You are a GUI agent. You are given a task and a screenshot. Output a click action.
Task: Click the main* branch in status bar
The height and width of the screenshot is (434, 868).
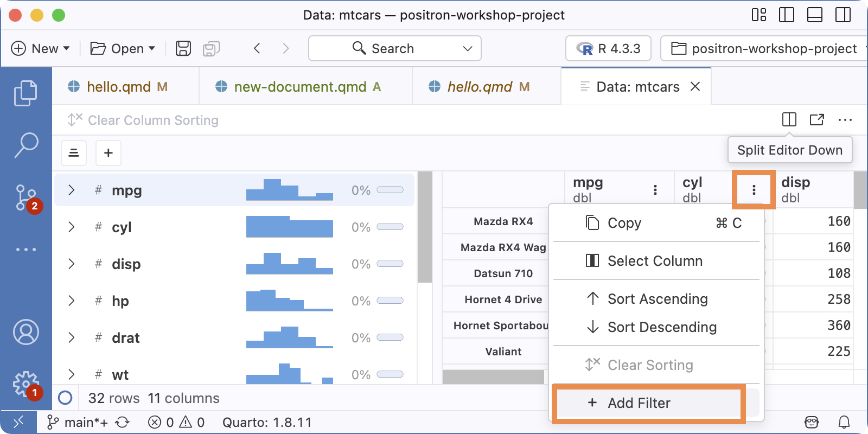pyautogui.click(x=77, y=422)
